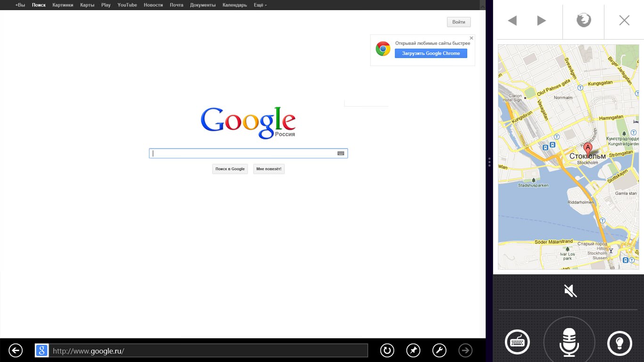This screenshot has width=644, height=362.
Task: Go to next page in the side panel
Action: 542,20
